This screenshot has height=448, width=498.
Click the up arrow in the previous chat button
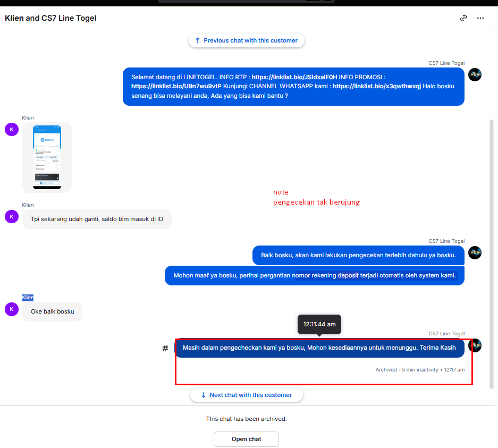[x=198, y=40]
